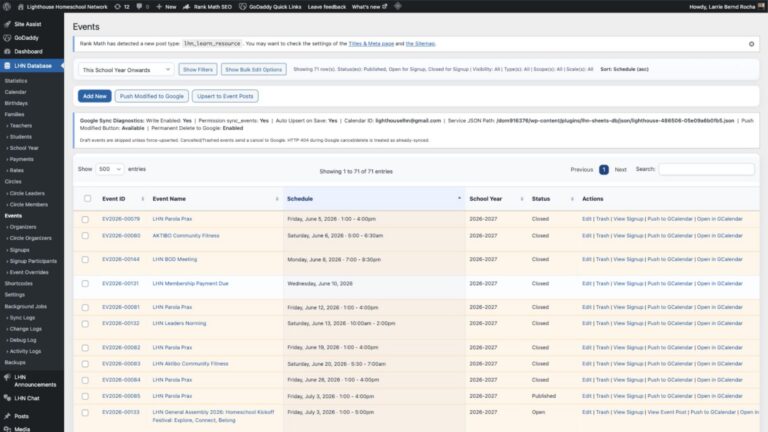
Task: Click Leave feedback in the admin bar
Action: pyautogui.click(x=327, y=7)
